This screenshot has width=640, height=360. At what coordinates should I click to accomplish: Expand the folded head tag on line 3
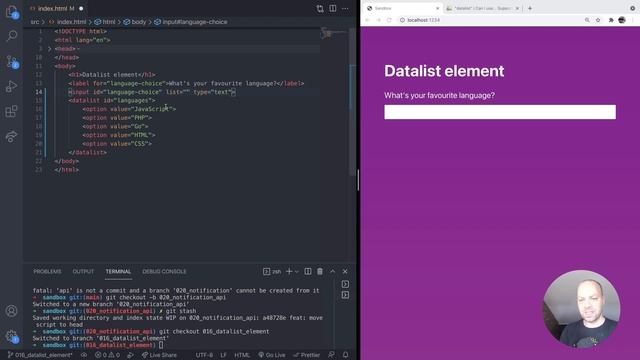(49, 49)
